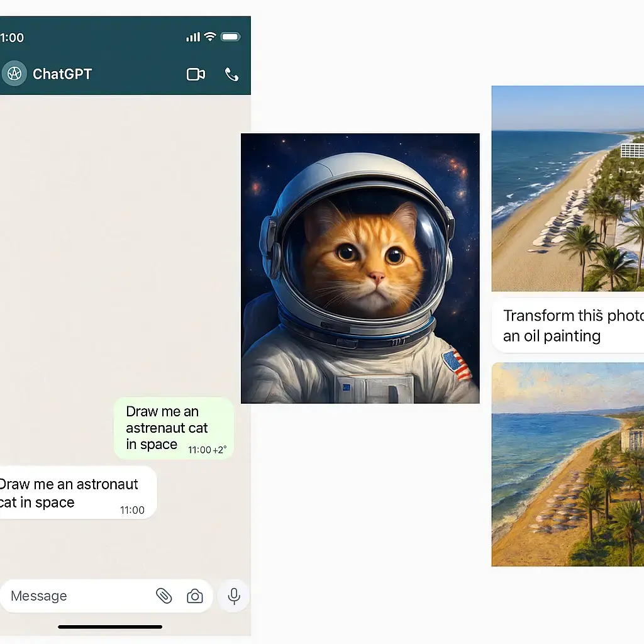The image size is (644, 644).
Task: Tap the status bar clock showing 1:00
Action: (x=12, y=38)
